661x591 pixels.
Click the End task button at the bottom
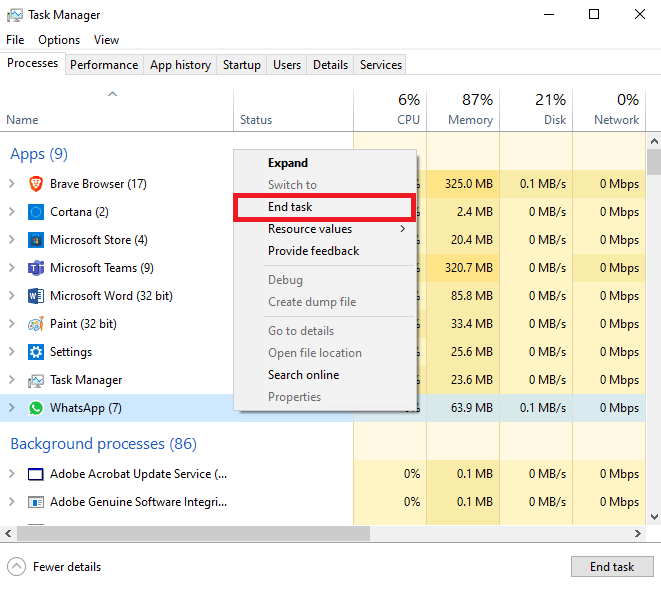click(x=612, y=567)
